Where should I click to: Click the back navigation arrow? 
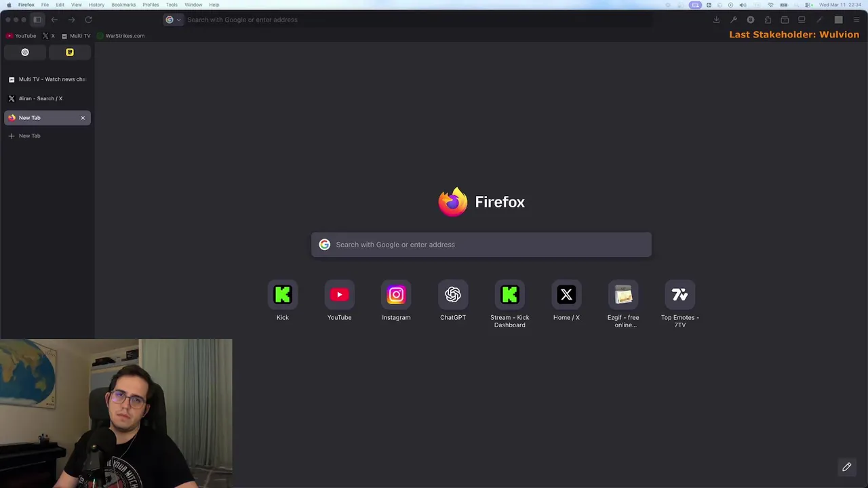(x=54, y=20)
